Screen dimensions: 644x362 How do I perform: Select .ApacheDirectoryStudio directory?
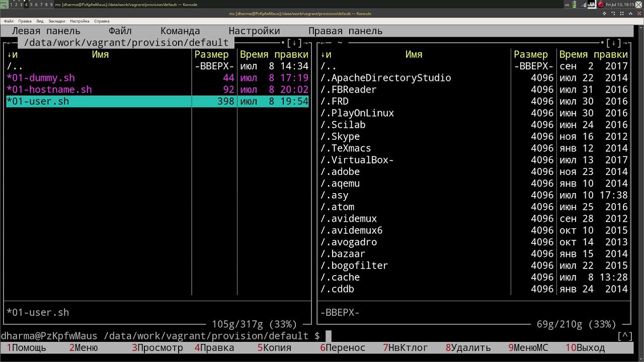(x=474, y=78)
